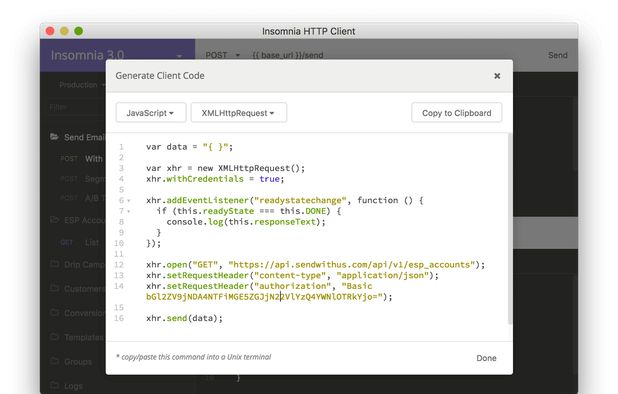The image size is (618, 394).
Task: Click the Templates folder icon
Action: click(x=54, y=337)
